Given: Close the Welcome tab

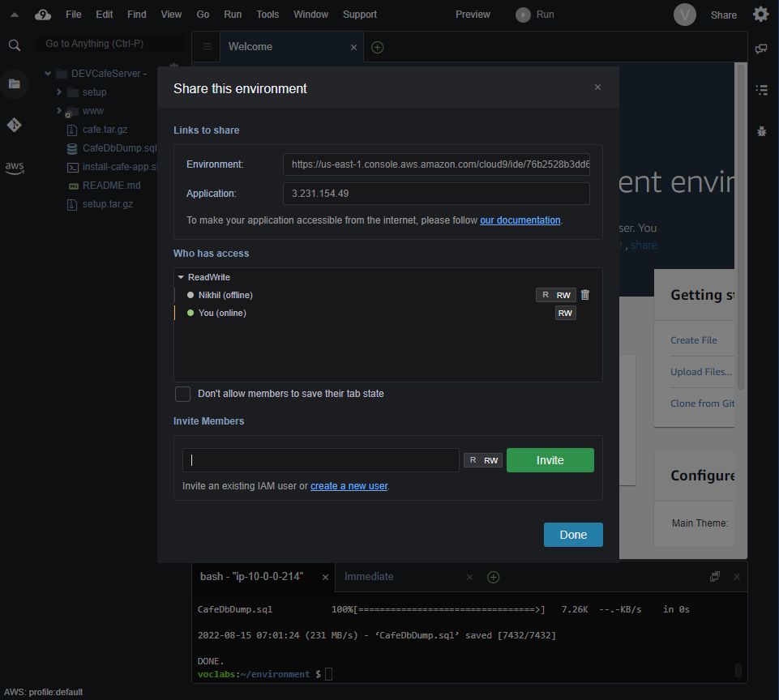Looking at the screenshot, I should tap(353, 47).
